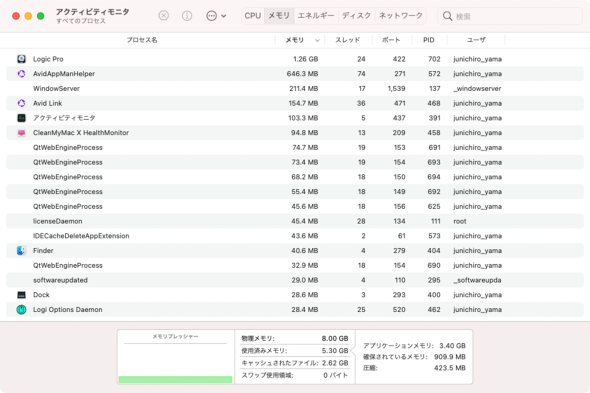The image size is (590, 393).
Task: Open the ディスク tab
Action: (x=356, y=15)
